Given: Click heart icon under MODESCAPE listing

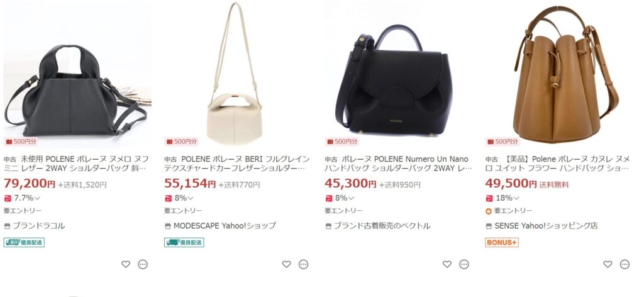Looking at the screenshot, I should pos(286,264).
